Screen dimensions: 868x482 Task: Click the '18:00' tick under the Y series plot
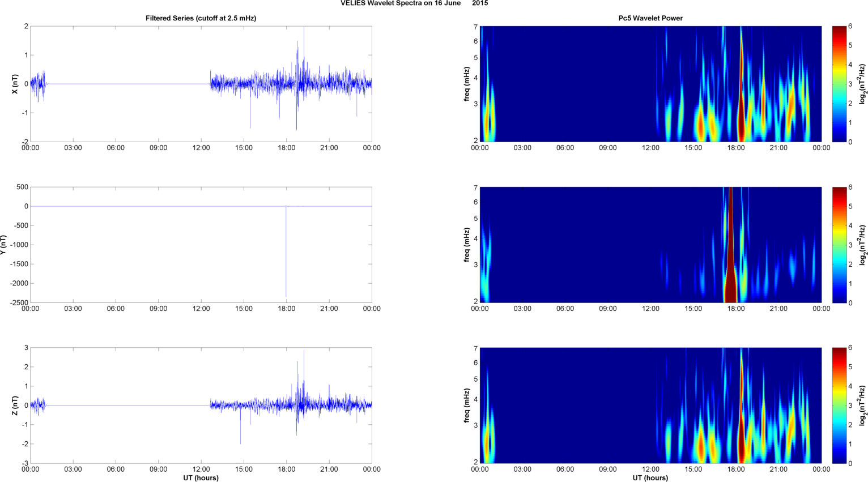coord(286,309)
